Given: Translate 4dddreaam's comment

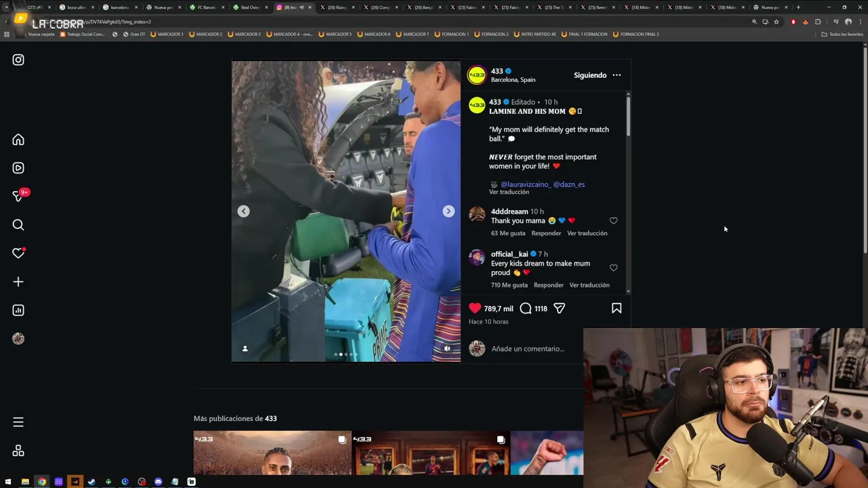Looking at the screenshot, I should click(x=587, y=233).
